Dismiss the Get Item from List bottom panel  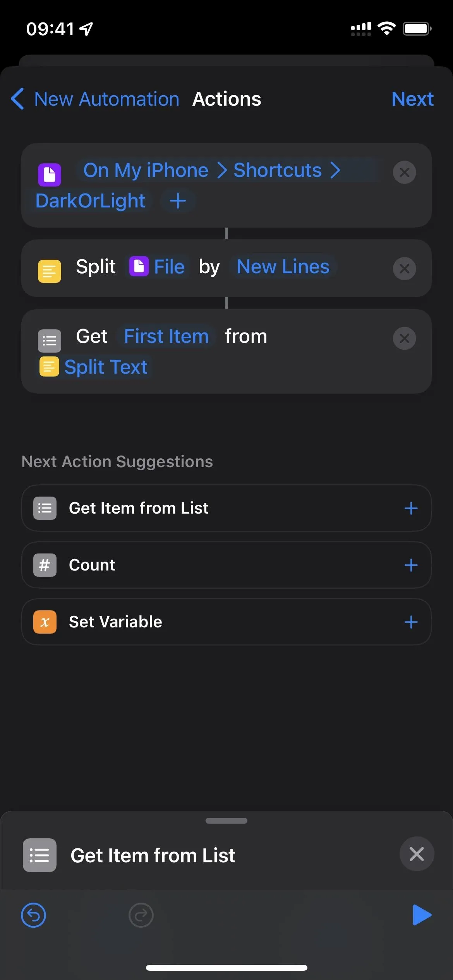coord(417,854)
